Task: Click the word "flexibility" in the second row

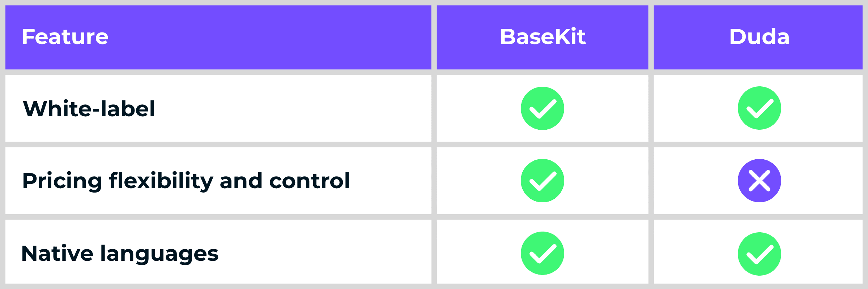Action: pyautogui.click(x=161, y=181)
